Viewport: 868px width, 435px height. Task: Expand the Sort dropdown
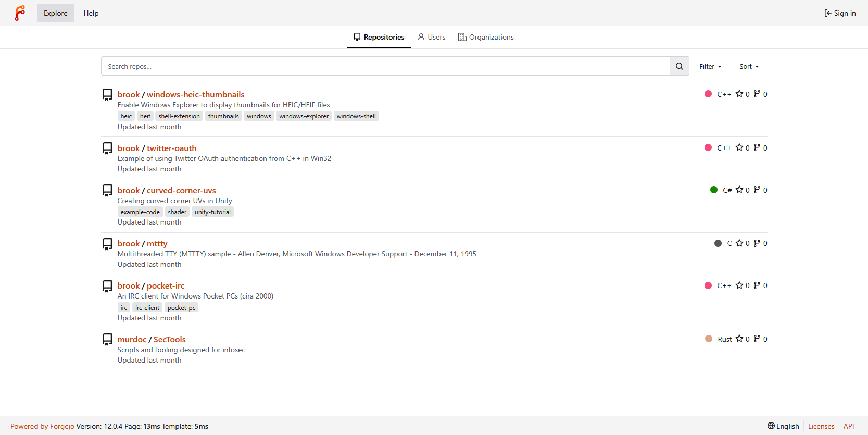749,66
